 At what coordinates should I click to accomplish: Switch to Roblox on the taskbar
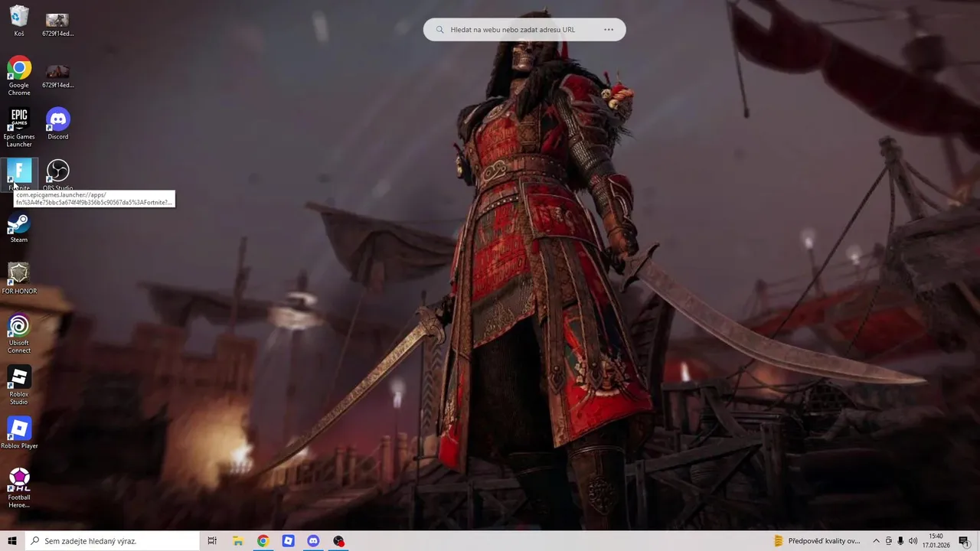pyautogui.click(x=288, y=541)
